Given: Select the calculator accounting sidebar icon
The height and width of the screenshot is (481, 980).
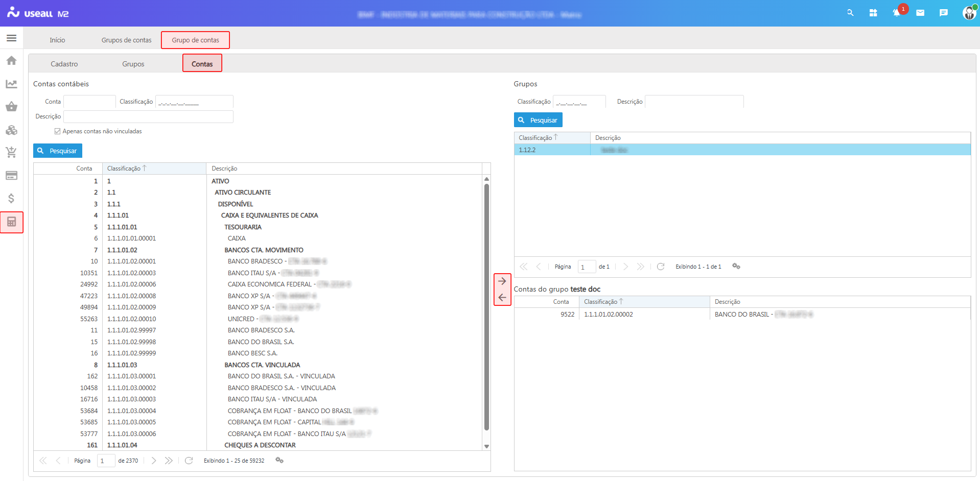Looking at the screenshot, I should click(x=11, y=222).
